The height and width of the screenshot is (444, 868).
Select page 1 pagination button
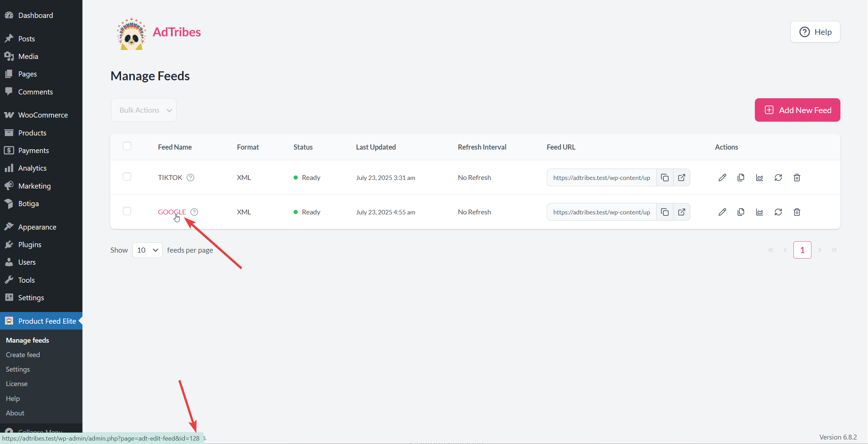click(x=802, y=250)
